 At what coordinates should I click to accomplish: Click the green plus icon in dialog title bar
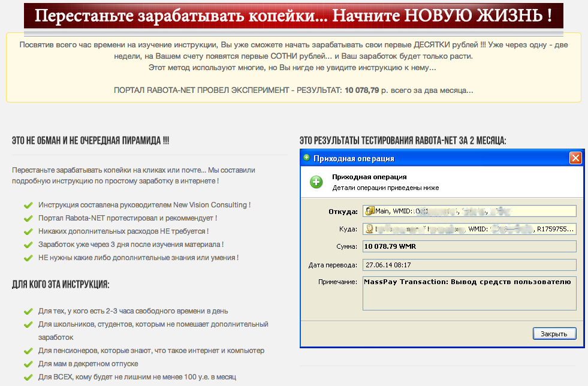[x=306, y=158]
